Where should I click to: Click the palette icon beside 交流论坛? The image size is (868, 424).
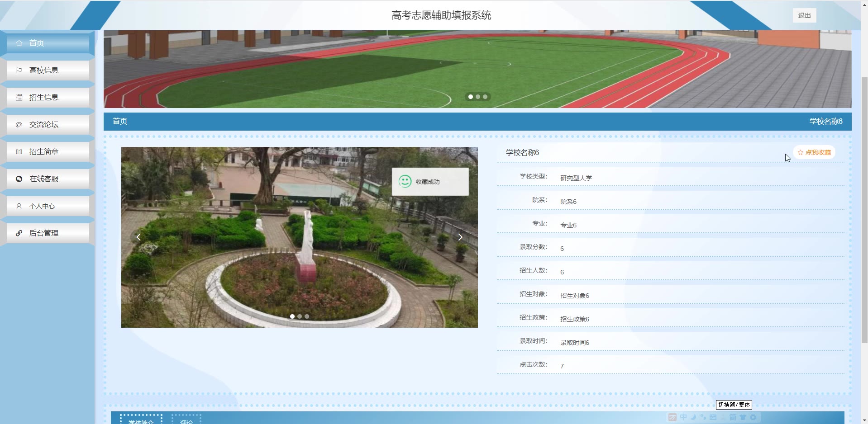[19, 125]
